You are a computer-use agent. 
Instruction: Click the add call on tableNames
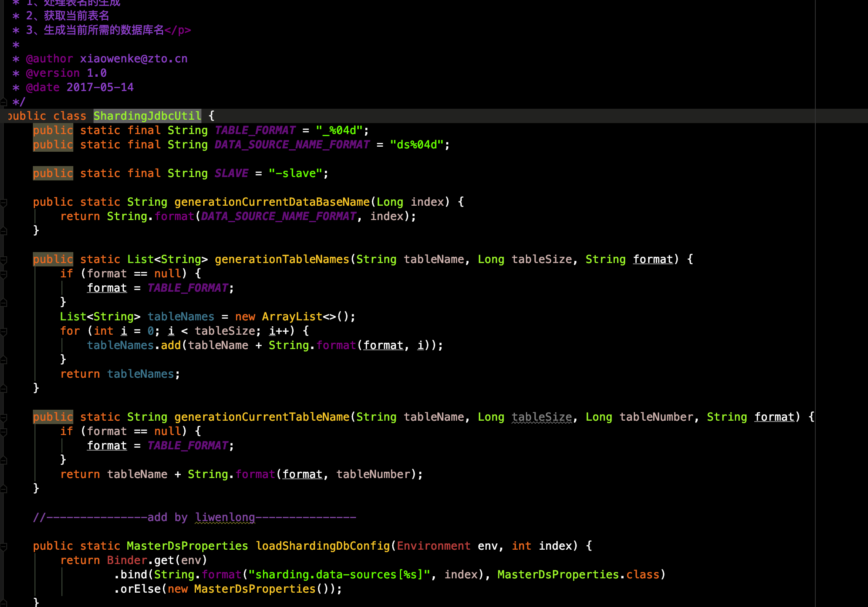[171, 345]
